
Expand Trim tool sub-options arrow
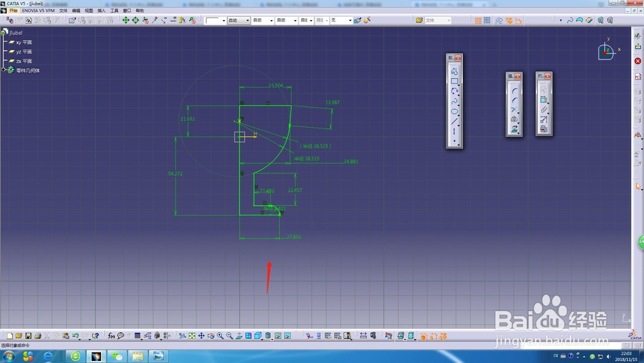(x=518, y=113)
